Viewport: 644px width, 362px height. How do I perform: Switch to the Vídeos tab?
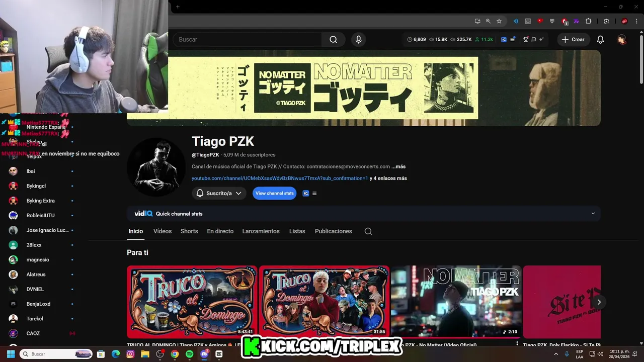pyautogui.click(x=163, y=231)
